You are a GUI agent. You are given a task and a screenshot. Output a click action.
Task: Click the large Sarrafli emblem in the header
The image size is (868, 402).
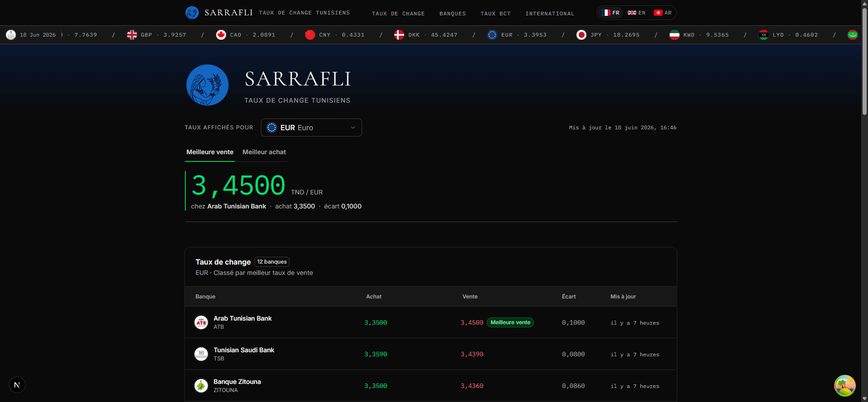(208, 85)
